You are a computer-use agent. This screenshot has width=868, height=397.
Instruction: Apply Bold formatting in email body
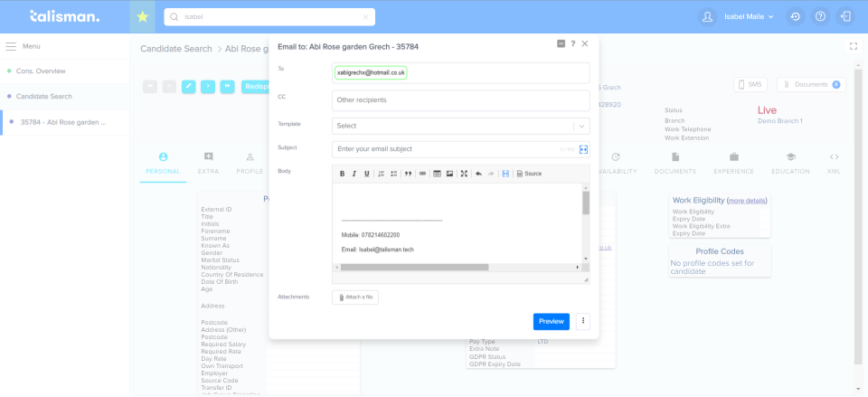point(342,174)
